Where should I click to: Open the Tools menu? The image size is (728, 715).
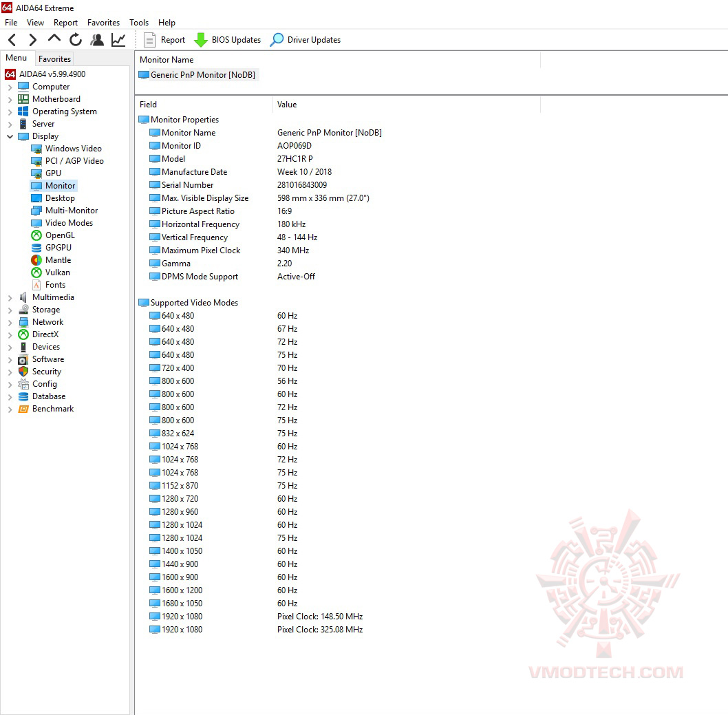click(x=139, y=23)
